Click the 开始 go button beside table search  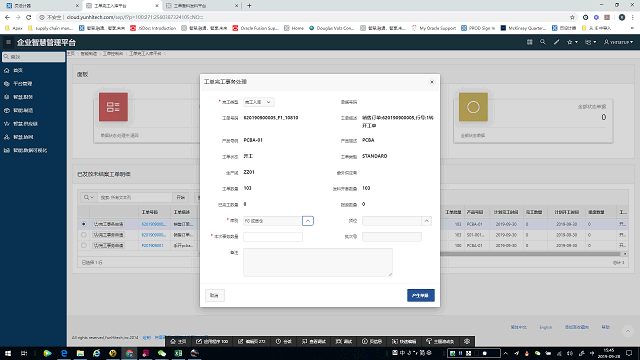point(181,197)
